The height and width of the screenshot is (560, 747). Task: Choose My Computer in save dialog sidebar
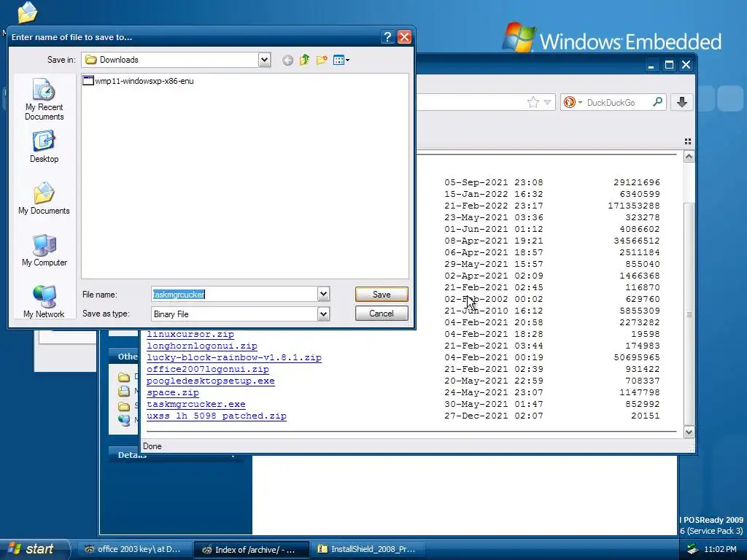[x=44, y=251]
